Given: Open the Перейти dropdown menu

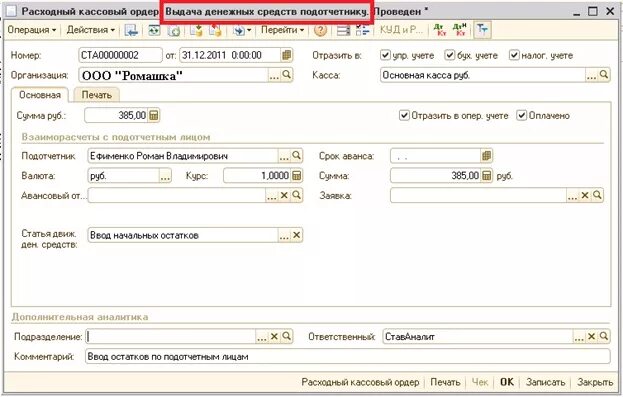Looking at the screenshot, I should [282, 30].
